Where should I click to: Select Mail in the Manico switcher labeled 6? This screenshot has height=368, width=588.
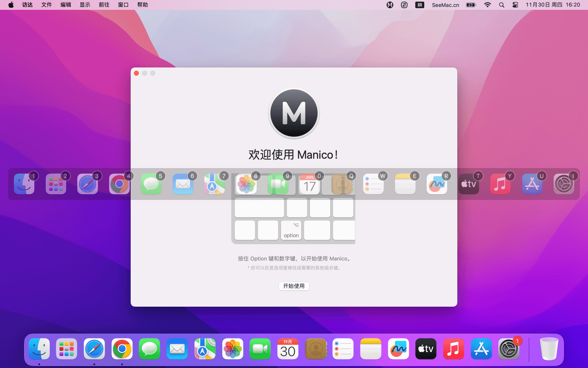[183, 184]
